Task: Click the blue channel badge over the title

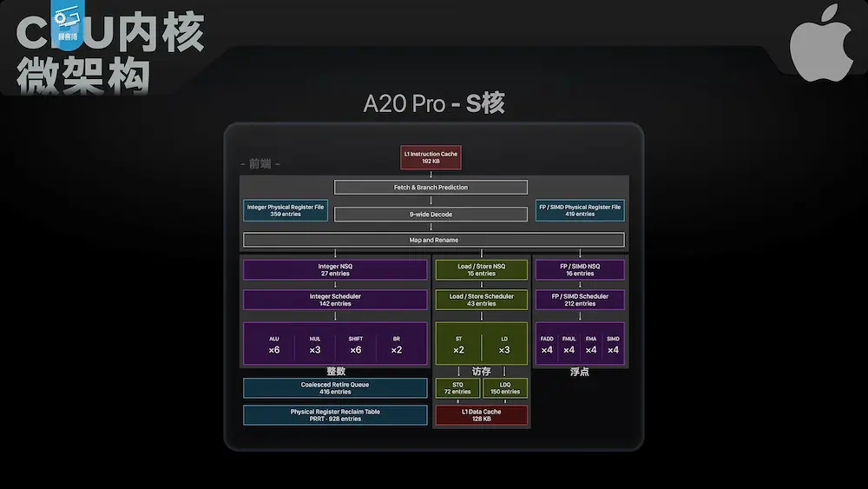Action: tap(68, 24)
